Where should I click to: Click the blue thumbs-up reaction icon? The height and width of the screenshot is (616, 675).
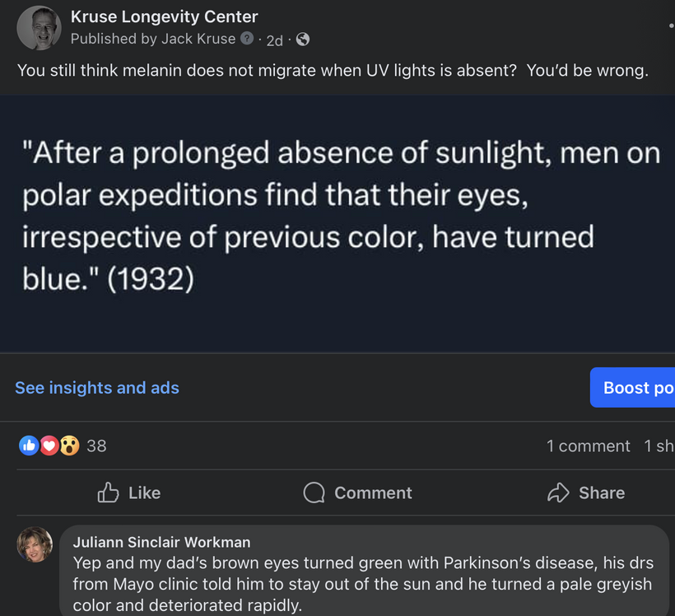29,446
